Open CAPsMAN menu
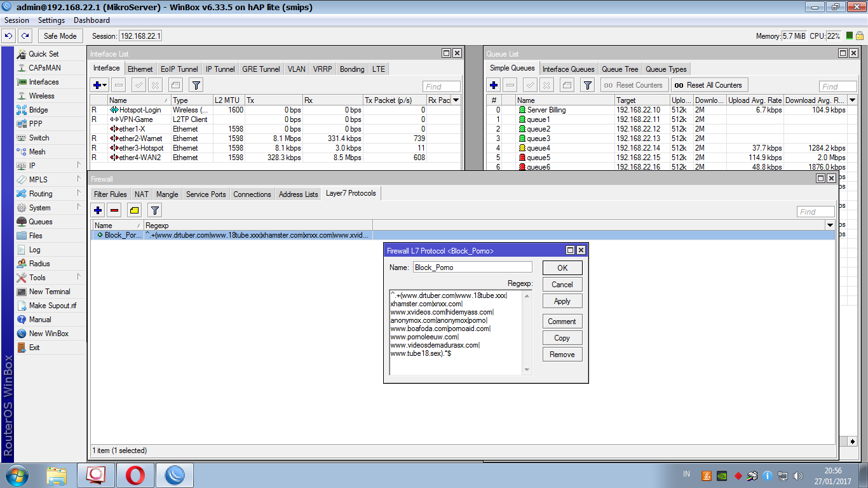The height and width of the screenshot is (488, 868). pos(44,68)
